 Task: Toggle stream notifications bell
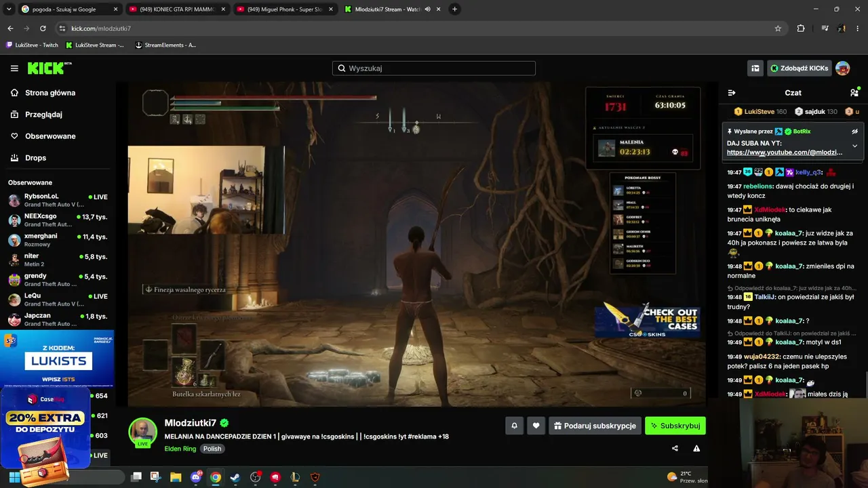click(x=514, y=426)
